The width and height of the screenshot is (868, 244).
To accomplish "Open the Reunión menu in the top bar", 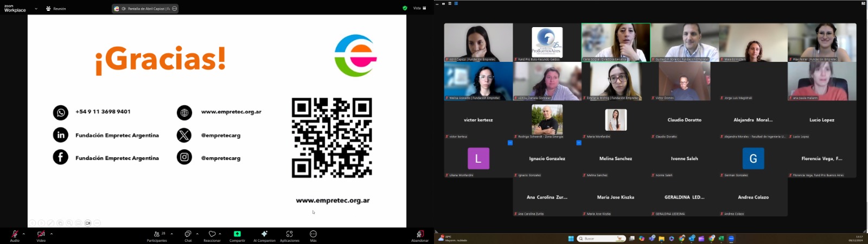I will [x=56, y=9].
